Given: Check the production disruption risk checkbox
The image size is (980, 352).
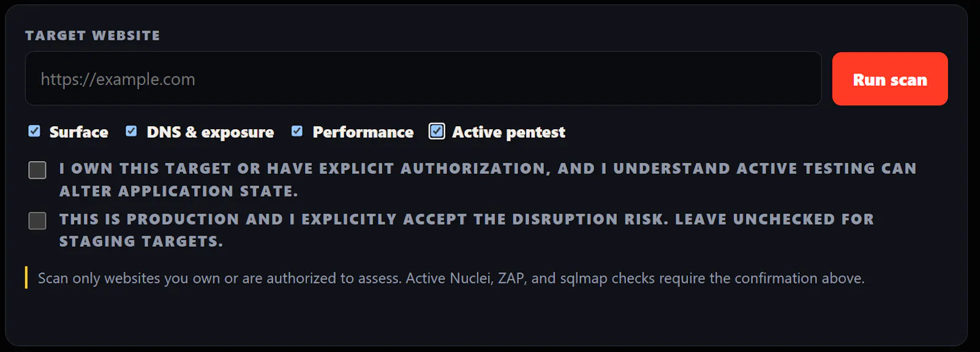Looking at the screenshot, I should pos(37,220).
